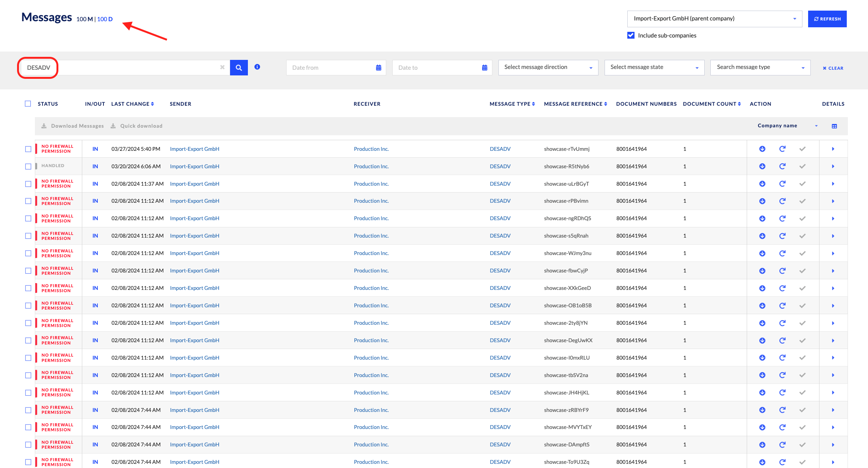868x468 pixels.
Task: Open the Import-Export GmbH parent company dropdown
Action: coord(714,19)
